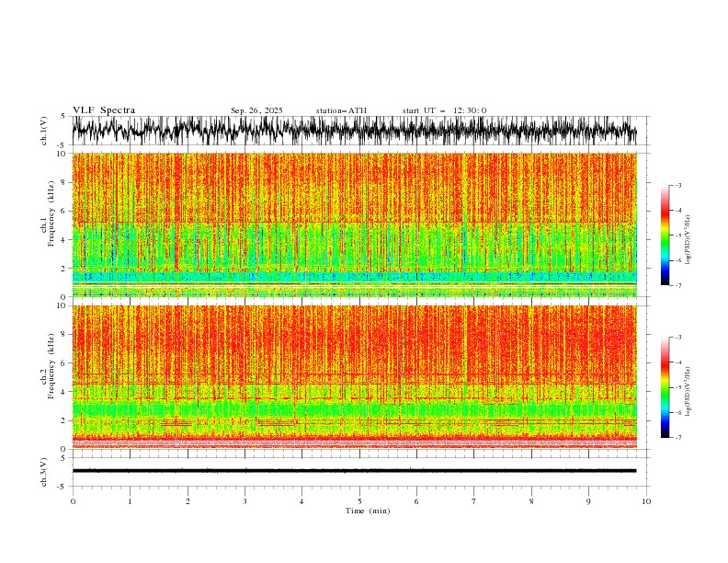Click the time axis tick label "8"
The width and height of the screenshot is (728, 563).
tap(531, 501)
